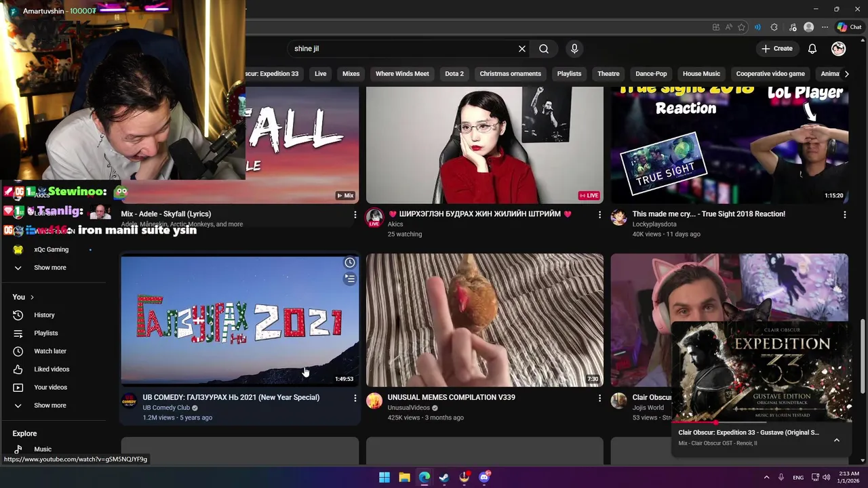Select the Where Winds Meet chip
868x488 pixels.
[x=402, y=74]
